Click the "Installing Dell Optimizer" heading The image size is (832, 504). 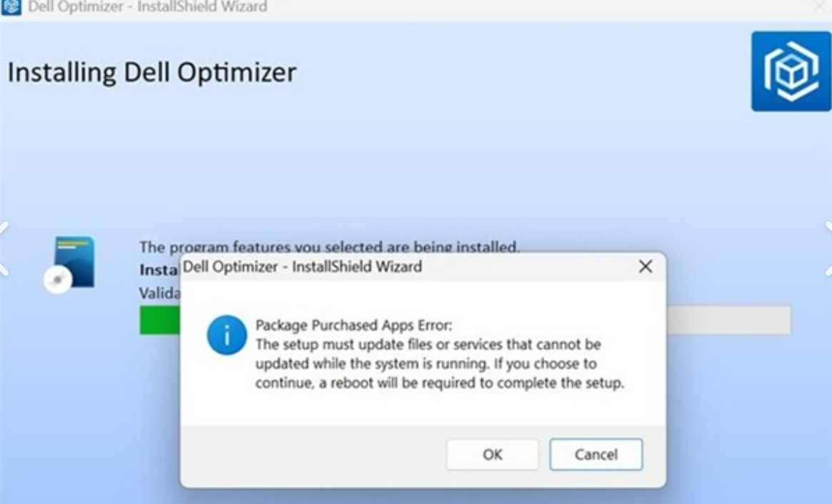(x=151, y=72)
